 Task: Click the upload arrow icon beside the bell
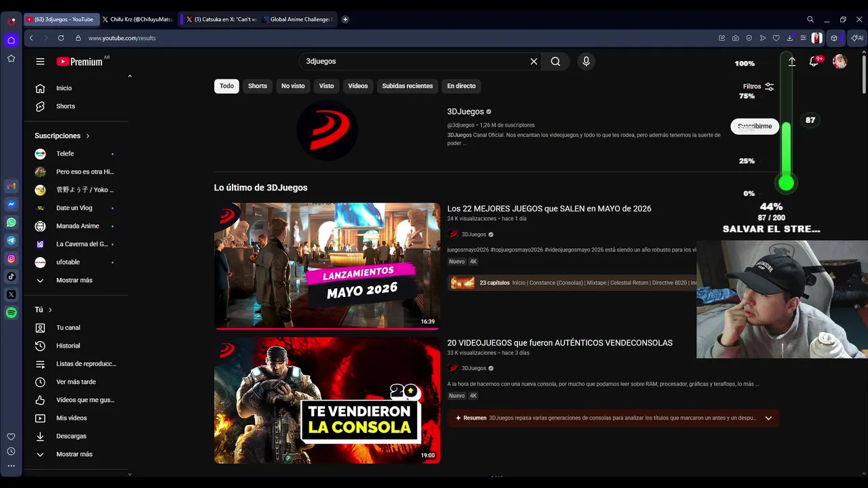791,62
